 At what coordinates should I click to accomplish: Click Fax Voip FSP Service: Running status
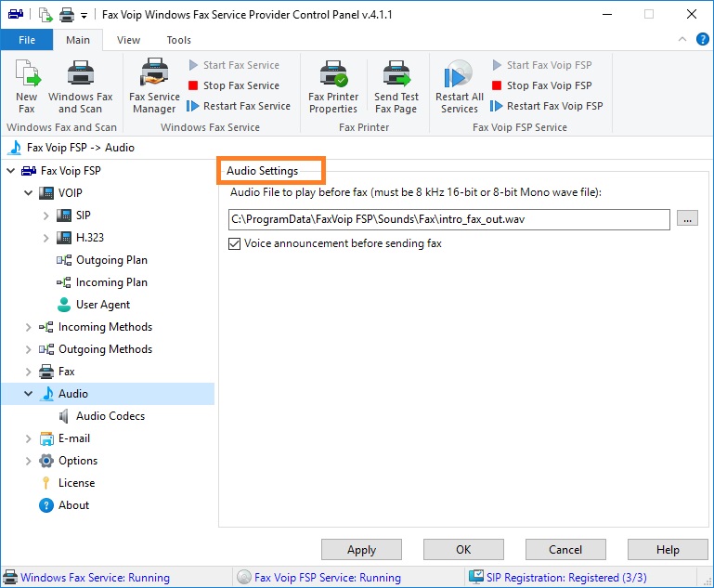pyautogui.click(x=328, y=578)
